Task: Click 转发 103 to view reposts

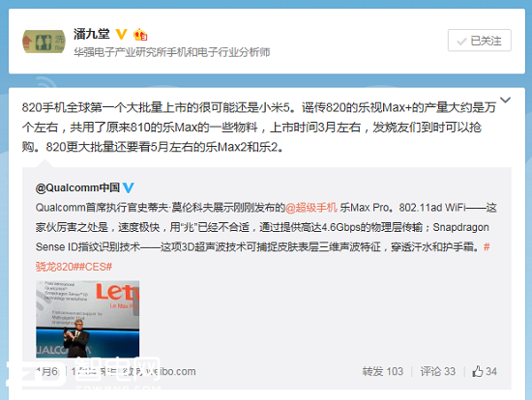Action: [383, 371]
